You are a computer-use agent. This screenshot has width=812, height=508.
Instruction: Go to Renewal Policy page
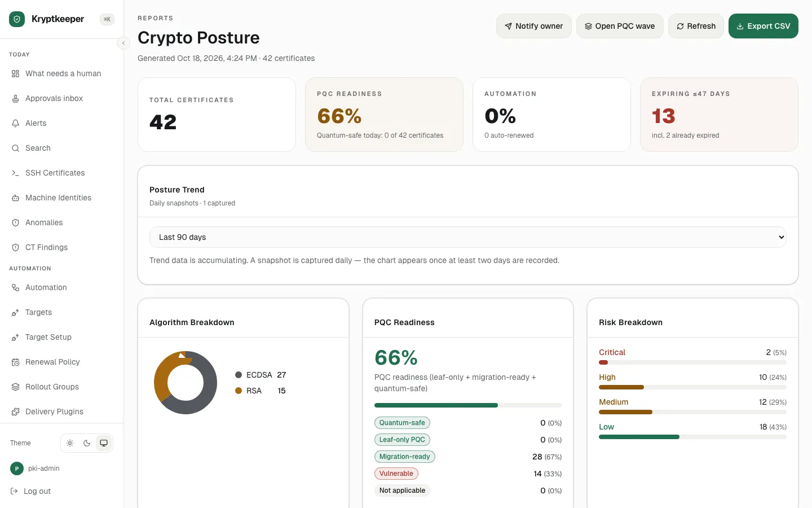coord(62,362)
